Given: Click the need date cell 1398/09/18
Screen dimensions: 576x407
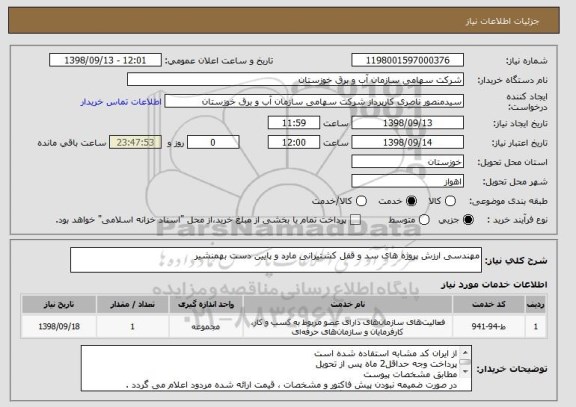Looking at the screenshot, I should pos(59,327).
